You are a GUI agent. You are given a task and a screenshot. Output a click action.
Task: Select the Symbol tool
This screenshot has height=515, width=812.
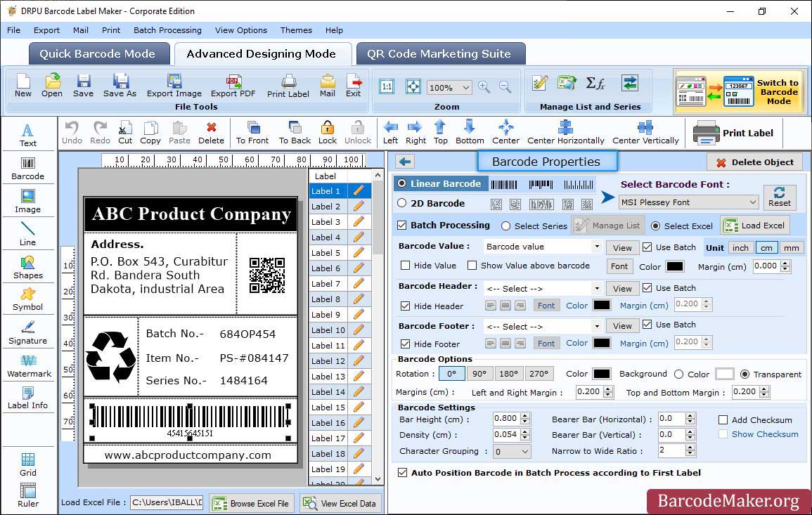pos(28,299)
